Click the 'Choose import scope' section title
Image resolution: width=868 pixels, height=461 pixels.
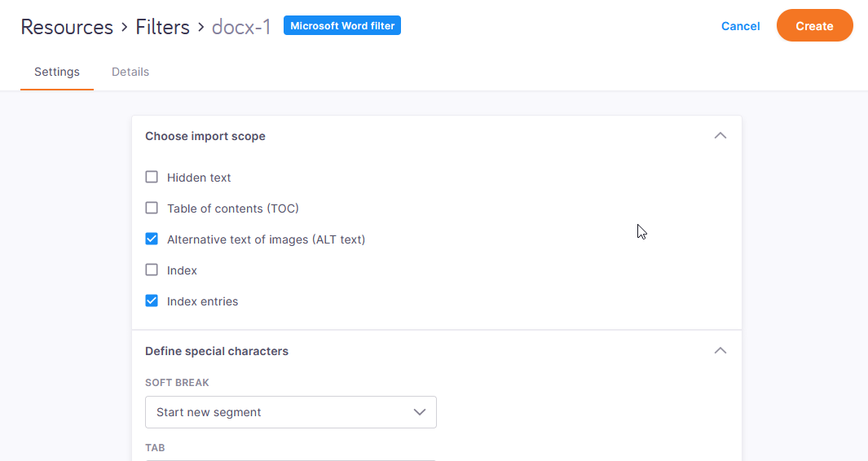pos(205,136)
